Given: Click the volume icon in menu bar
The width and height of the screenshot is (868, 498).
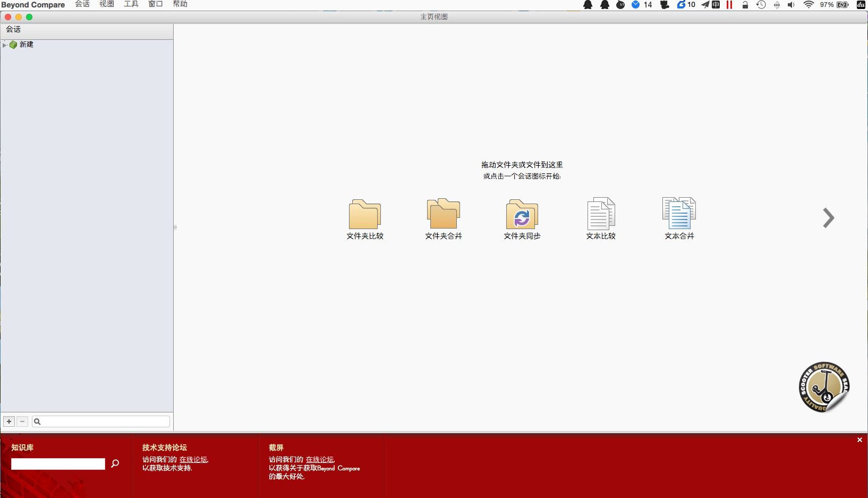Looking at the screenshot, I should [x=792, y=5].
